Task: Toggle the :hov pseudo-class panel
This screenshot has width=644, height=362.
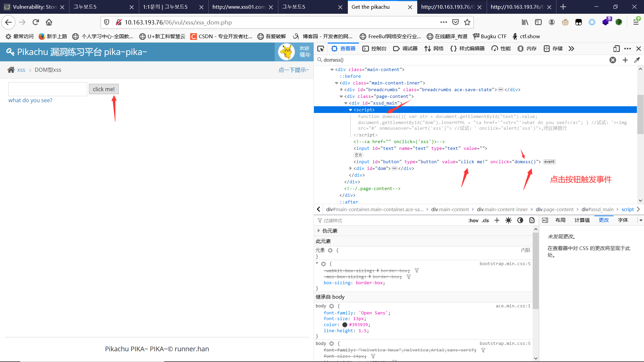Action: click(x=473, y=220)
